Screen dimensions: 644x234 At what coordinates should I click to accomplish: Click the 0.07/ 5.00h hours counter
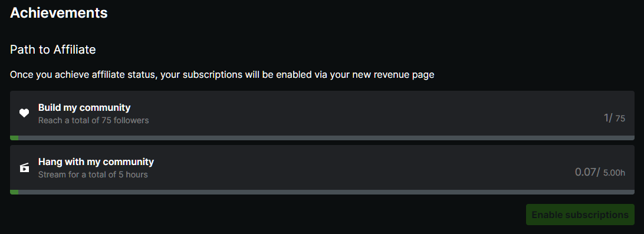[600, 173]
